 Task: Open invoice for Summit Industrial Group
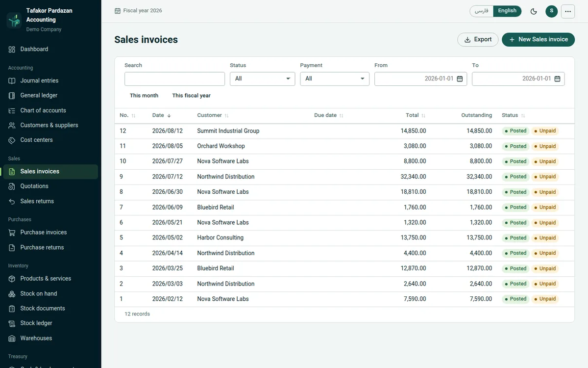tap(344, 131)
